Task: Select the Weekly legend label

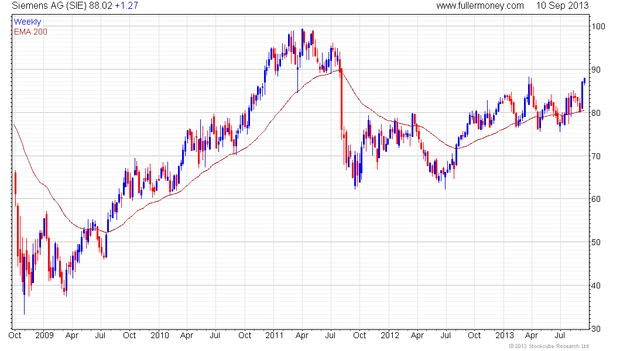Action: [28, 22]
